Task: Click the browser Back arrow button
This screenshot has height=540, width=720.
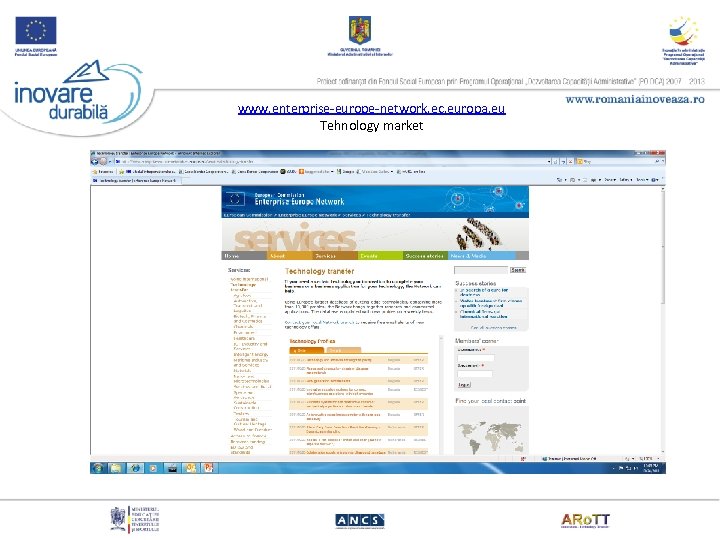Action: pyautogui.click(x=95, y=161)
